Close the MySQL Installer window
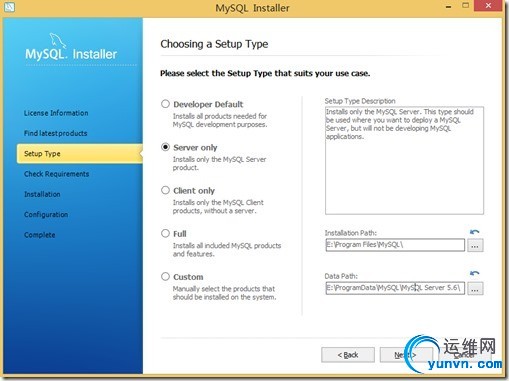Viewport: 509px width, 381px height. 488,6
